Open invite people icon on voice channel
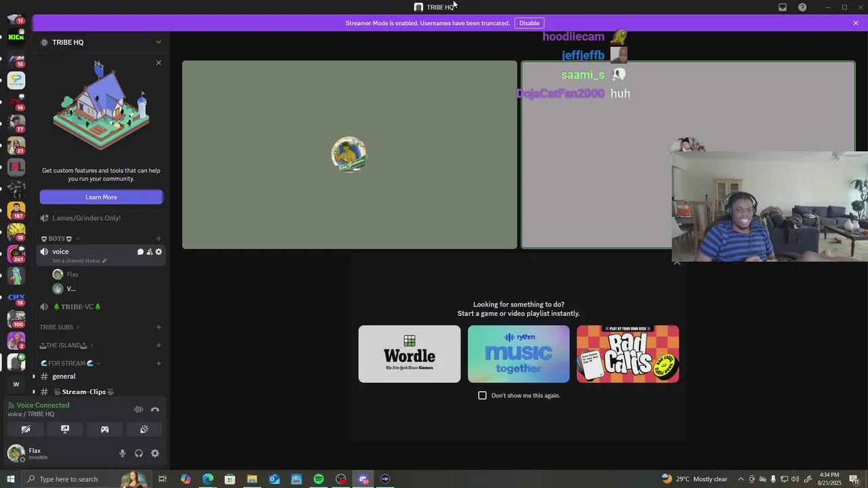The image size is (868, 488). [149, 251]
